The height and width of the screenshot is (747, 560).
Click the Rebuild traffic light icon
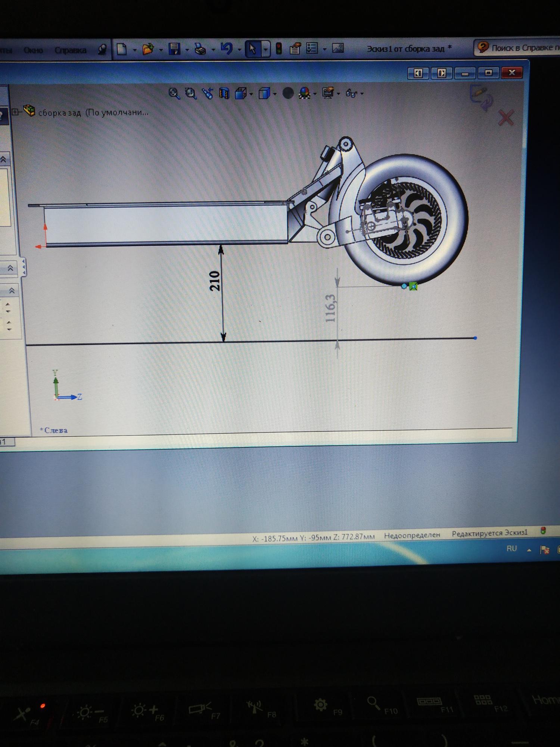click(279, 49)
